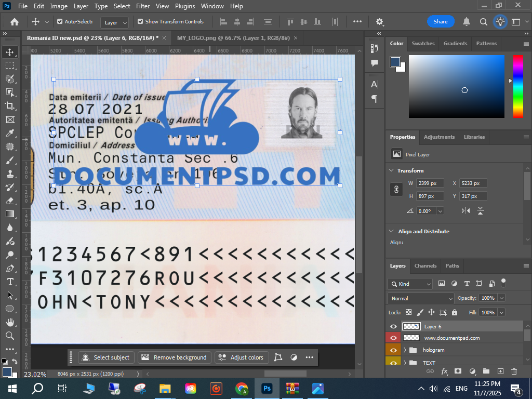Select the Horizontal Type tool
Screen dimensions: 532x399
[x=10, y=282]
